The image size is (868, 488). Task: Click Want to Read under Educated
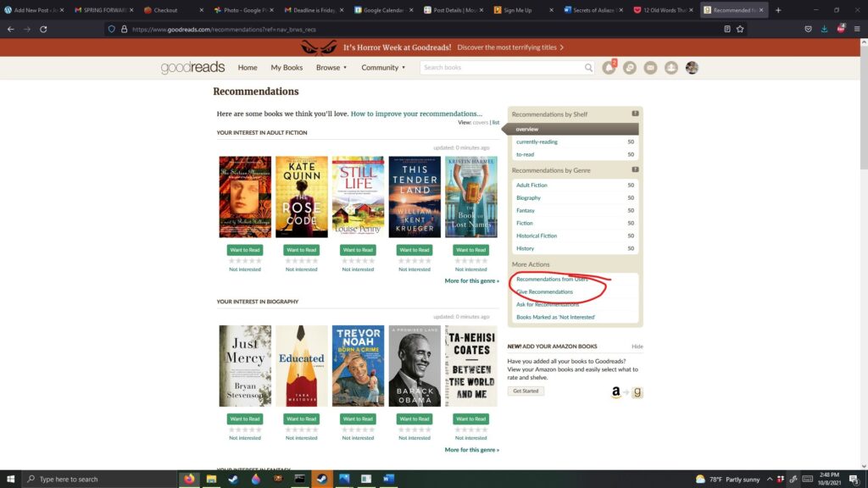point(302,419)
